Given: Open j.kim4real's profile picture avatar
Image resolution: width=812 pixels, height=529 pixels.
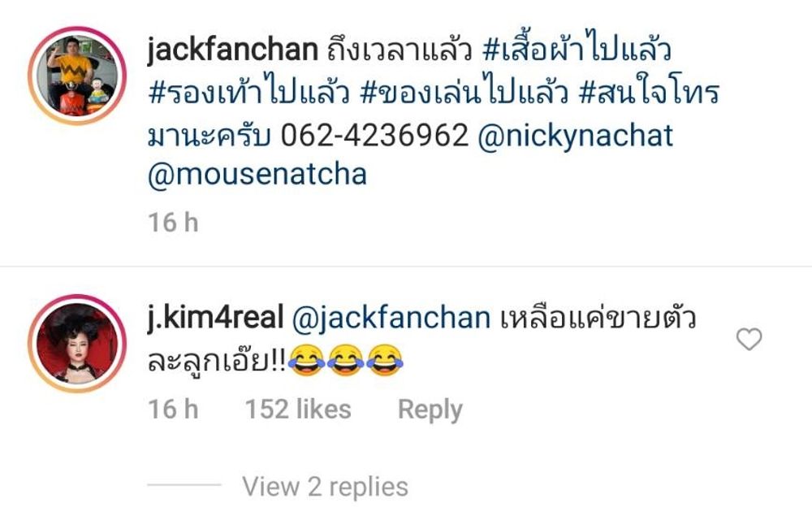Looking at the screenshot, I should [77, 343].
